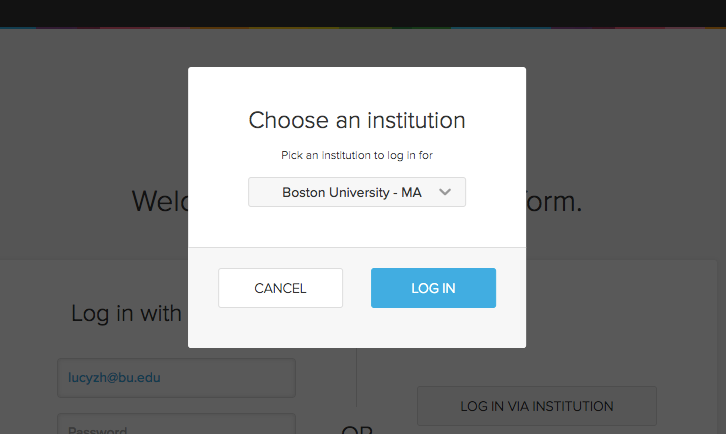Click the "Choose an institution" dialog title

pyautogui.click(x=357, y=121)
